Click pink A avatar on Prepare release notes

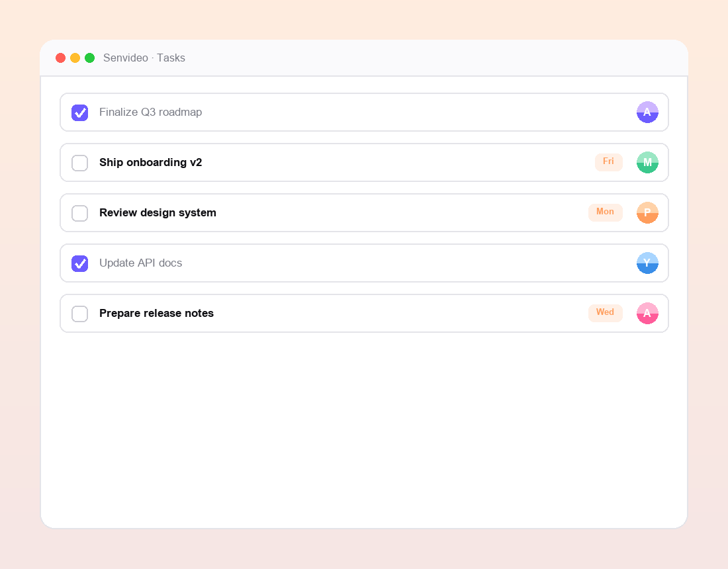click(647, 313)
